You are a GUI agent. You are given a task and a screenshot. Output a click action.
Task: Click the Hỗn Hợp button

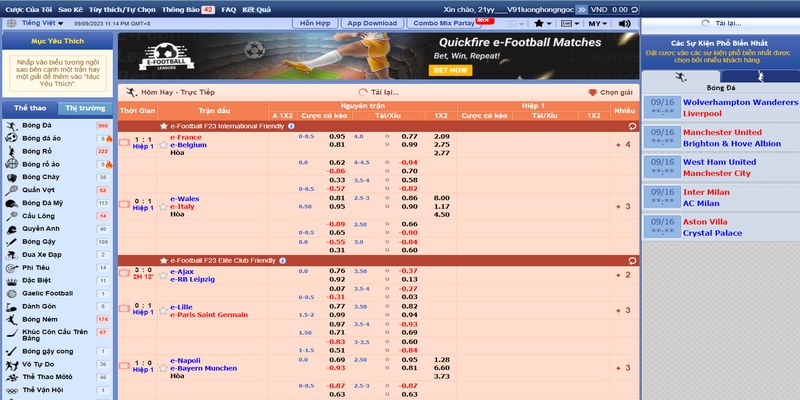tap(315, 23)
